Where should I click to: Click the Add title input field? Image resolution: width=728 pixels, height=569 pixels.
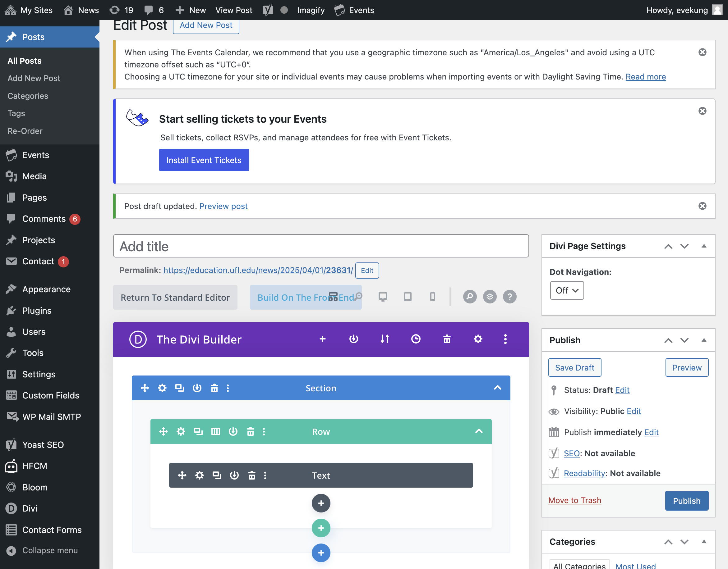pos(321,246)
